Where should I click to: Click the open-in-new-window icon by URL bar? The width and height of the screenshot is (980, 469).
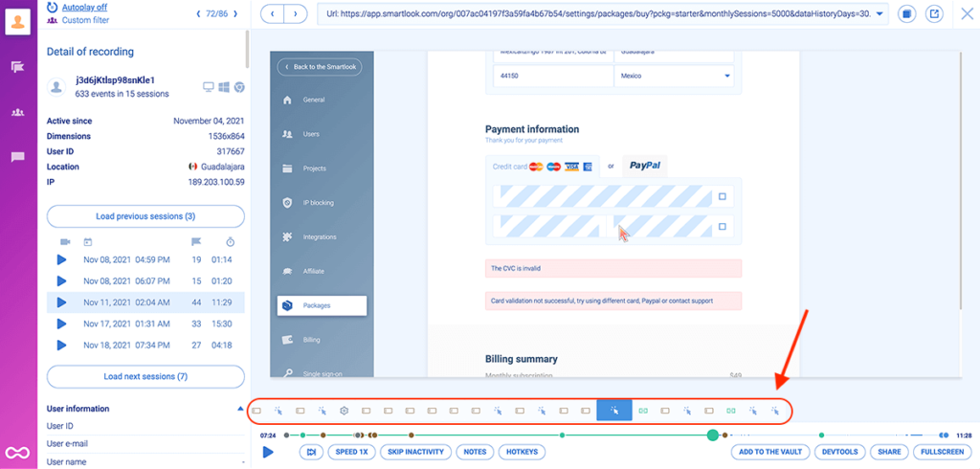point(934,13)
